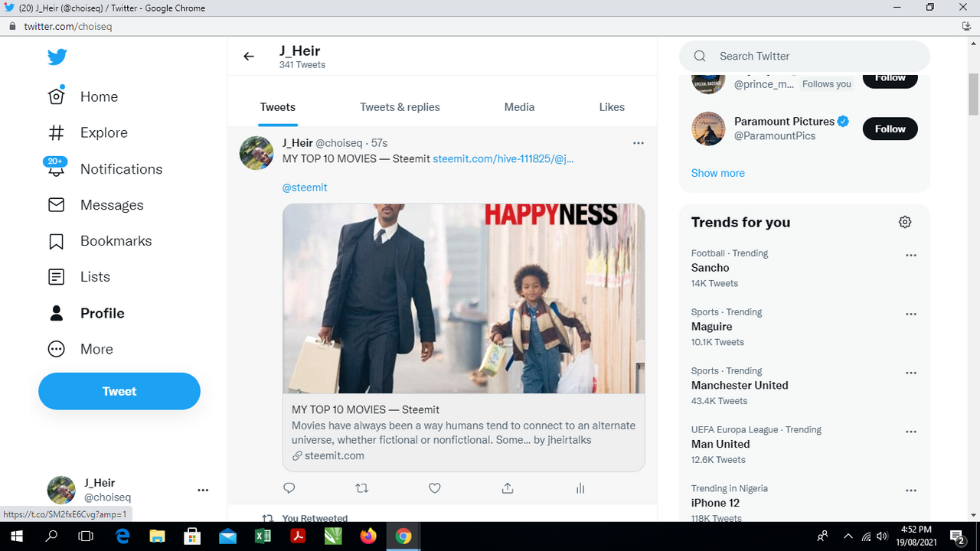Screen dimensions: 980x551
Task: Open options for Sancho trend
Action: pyautogui.click(x=911, y=256)
